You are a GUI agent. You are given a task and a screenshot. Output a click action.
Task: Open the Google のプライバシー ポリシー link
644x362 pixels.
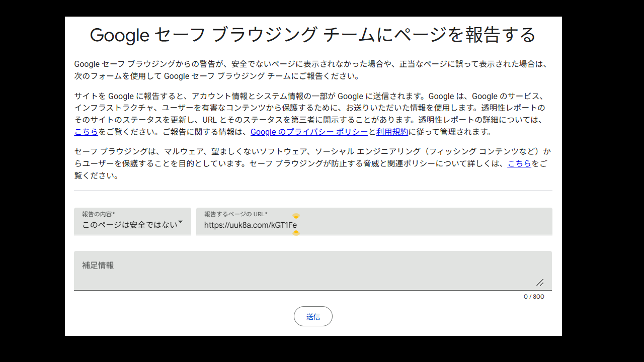(309, 132)
